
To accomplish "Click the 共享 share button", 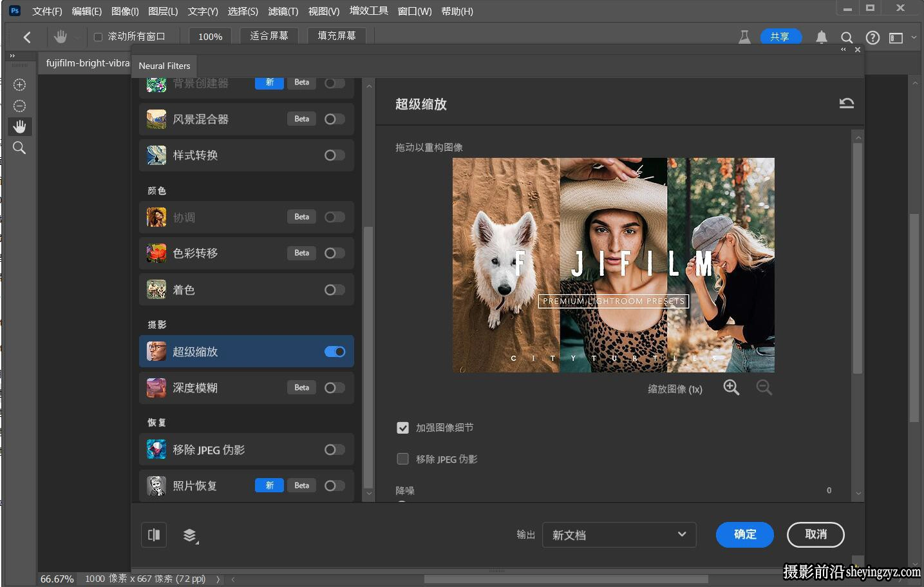I will [x=780, y=37].
